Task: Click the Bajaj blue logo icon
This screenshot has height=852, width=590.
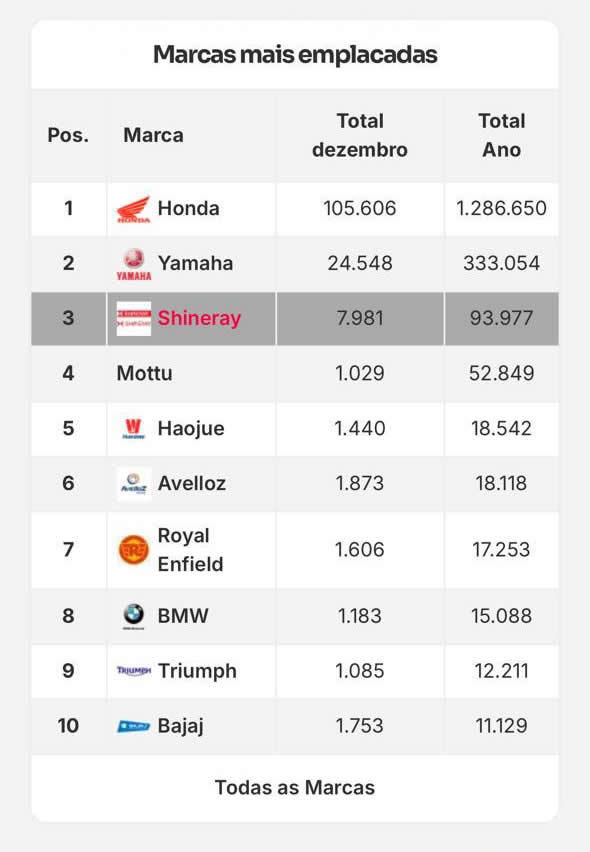Action: pos(134,726)
